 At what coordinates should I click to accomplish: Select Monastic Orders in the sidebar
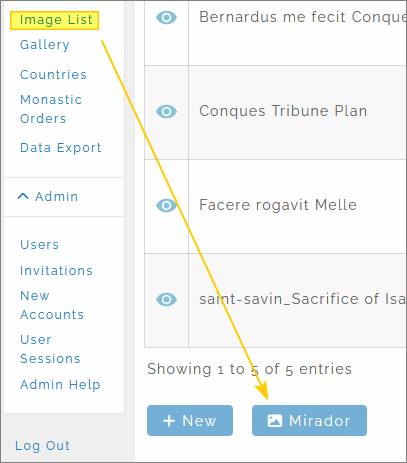51,109
